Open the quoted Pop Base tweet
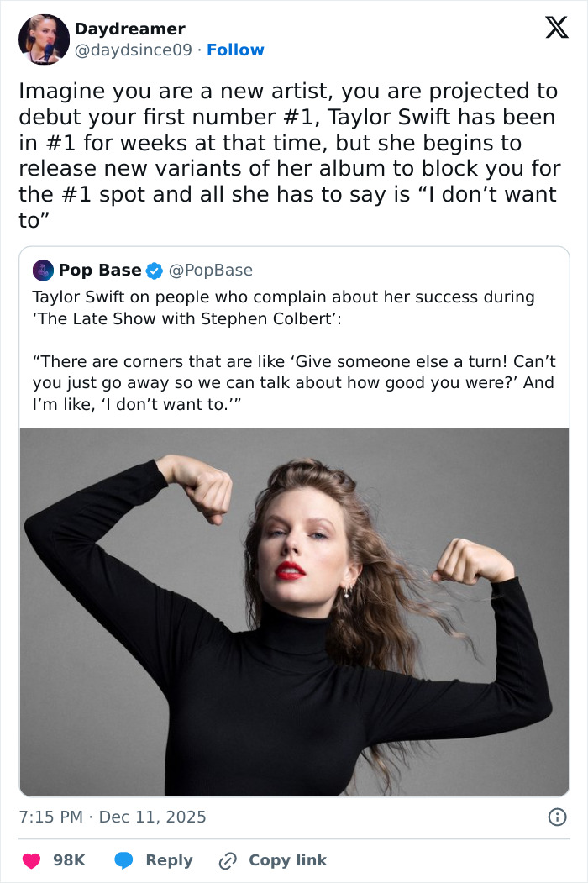 click(x=294, y=353)
